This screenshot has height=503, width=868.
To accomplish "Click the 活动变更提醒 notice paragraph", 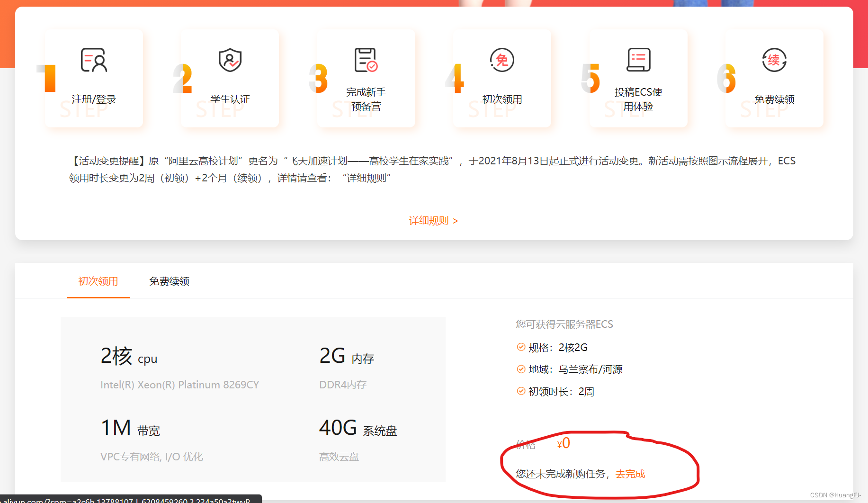I will click(432, 169).
